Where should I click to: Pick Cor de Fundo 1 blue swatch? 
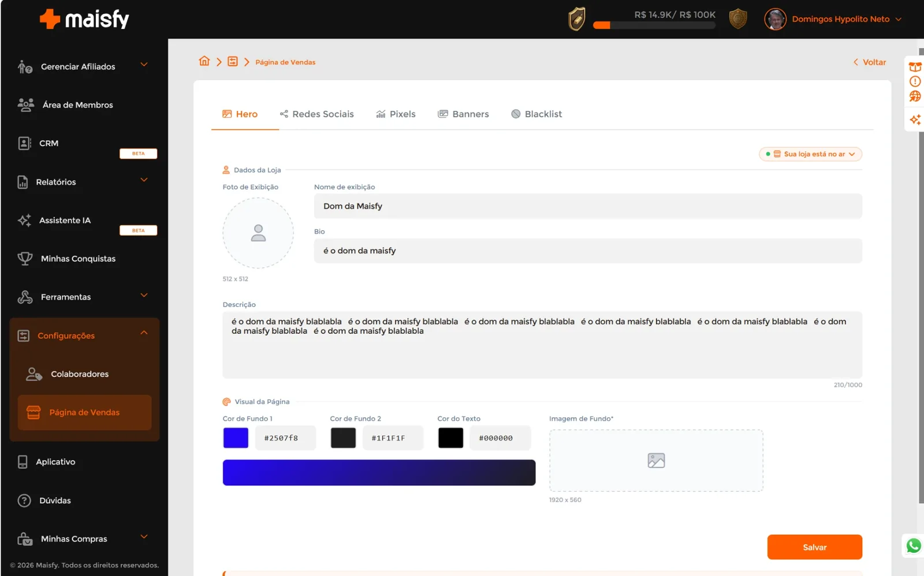coord(236,438)
